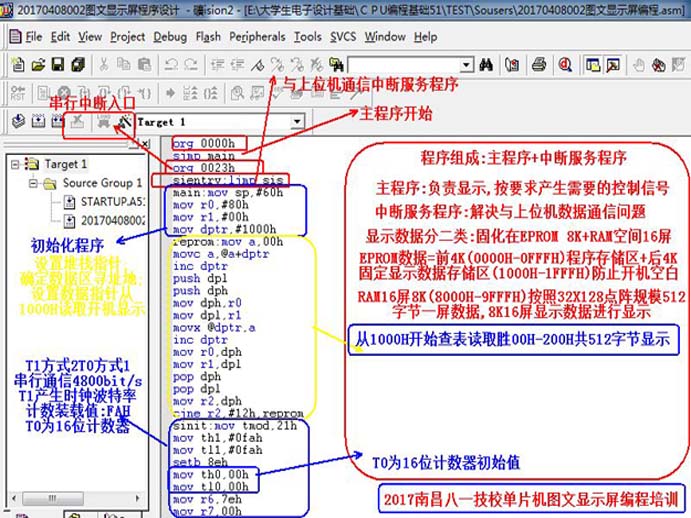Select the 20170408002 asm file in tree
Image resolution: width=691 pixels, height=518 pixels.
tap(112, 220)
